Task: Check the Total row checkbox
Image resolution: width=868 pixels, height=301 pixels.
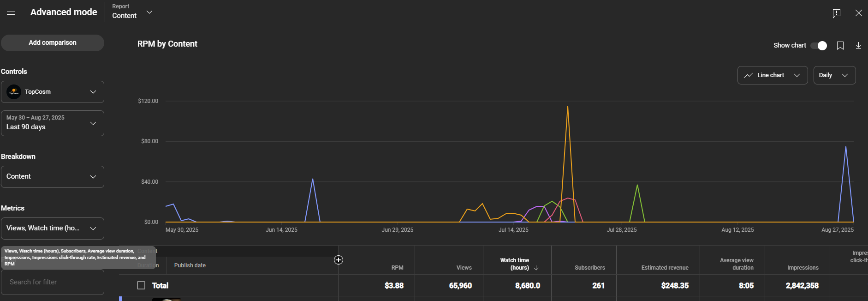Action: point(141,285)
